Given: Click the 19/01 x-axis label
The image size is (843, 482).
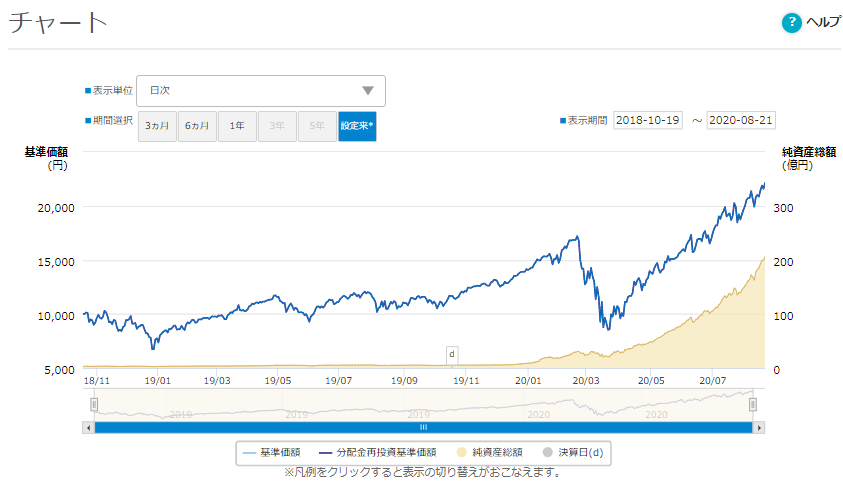Looking at the screenshot, I should [158, 381].
